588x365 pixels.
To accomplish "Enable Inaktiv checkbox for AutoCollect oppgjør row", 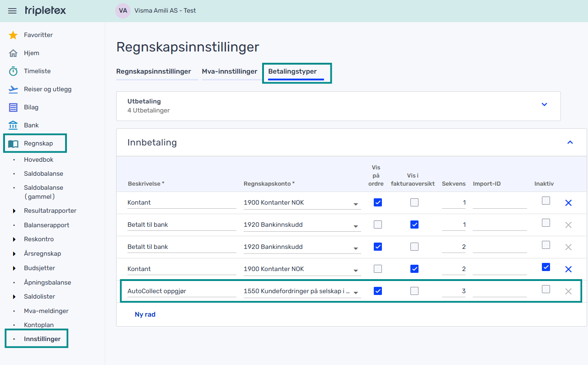I will (x=546, y=289).
